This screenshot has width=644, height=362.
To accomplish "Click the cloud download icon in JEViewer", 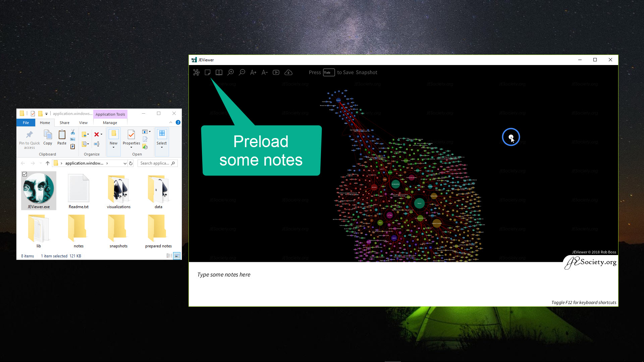I will coord(288,72).
